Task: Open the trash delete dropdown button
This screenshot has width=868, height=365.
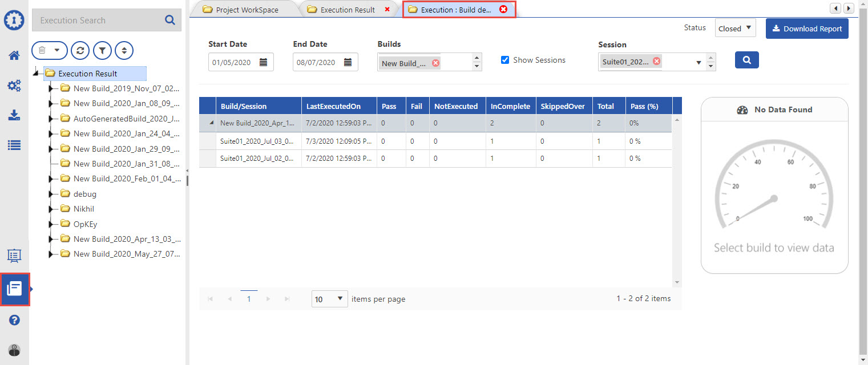Action: (x=49, y=50)
